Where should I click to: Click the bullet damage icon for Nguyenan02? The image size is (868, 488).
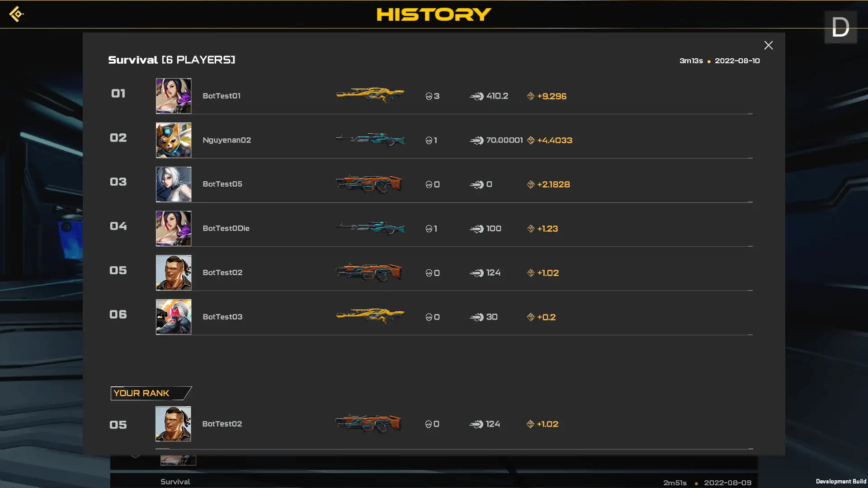pos(476,141)
